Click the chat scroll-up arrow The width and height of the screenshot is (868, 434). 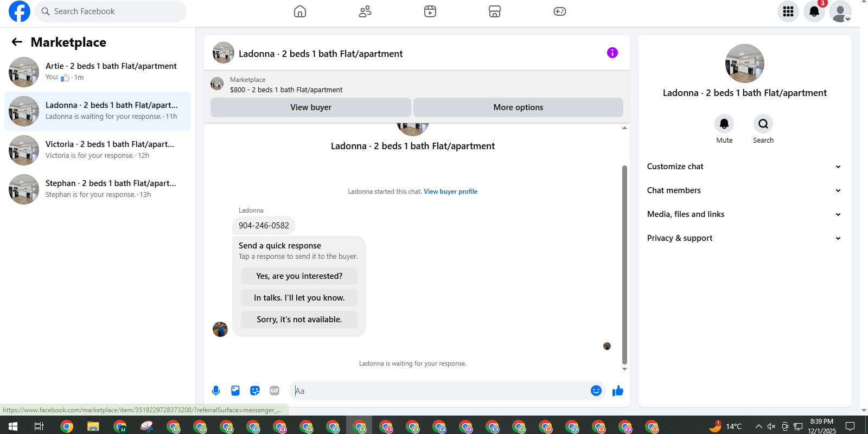624,128
